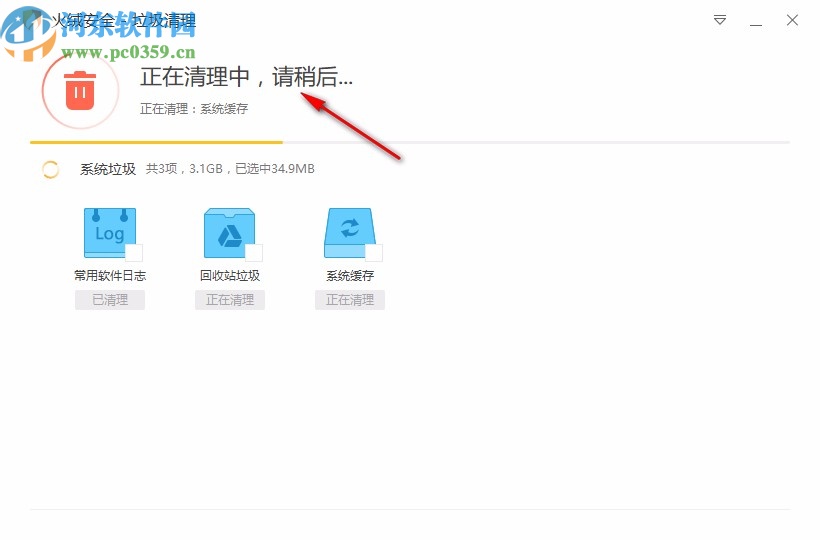The height and width of the screenshot is (540, 820).
Task: Select the 系统缓存 system cache icon
Action: coord(350,233)
